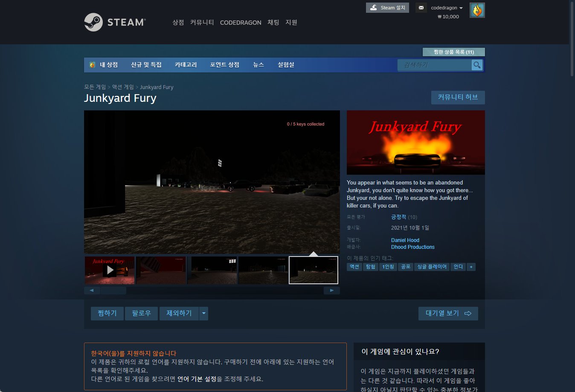Open the 카테고리 tab

coord(186,65)
